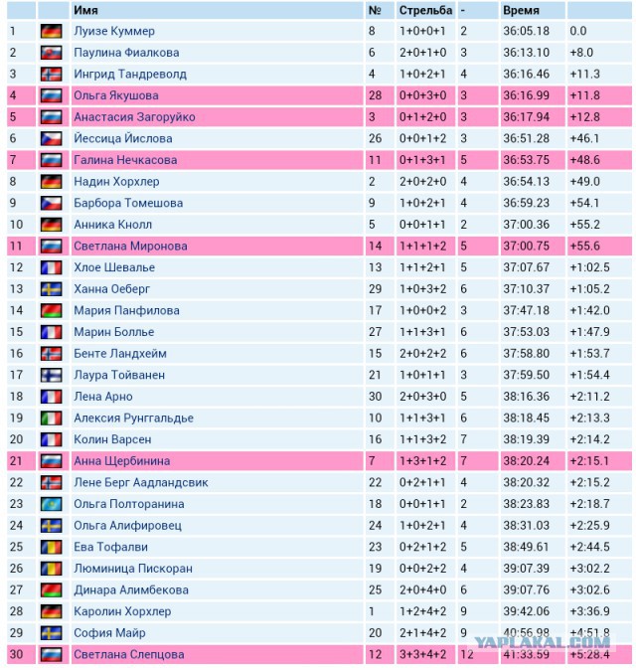Click the Swedish flag beside Ханна Оеберг
The height and width of the screenshot is (672, 636).
point(52,289)
